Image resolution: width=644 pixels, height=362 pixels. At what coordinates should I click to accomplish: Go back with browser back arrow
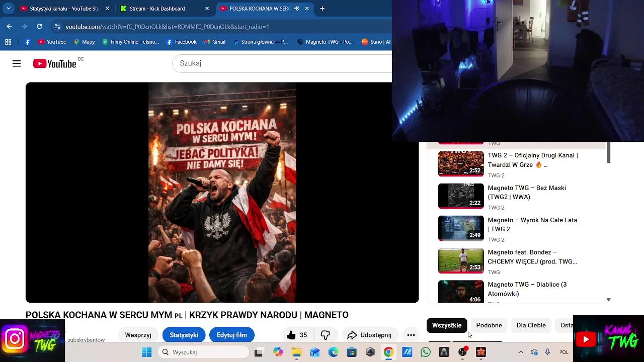pos(9,26)
